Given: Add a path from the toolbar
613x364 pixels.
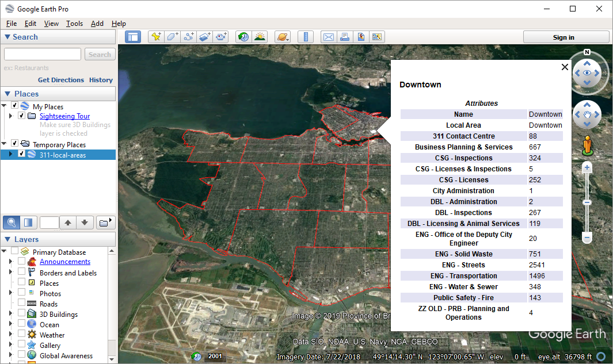Looking at the screenshot, I should point(188,37).
